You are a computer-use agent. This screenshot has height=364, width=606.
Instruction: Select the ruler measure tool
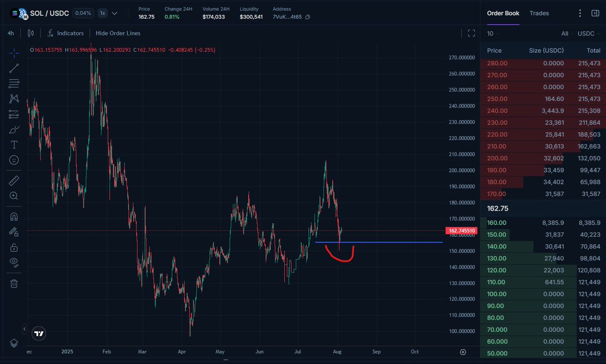click(x=14, y=180)
